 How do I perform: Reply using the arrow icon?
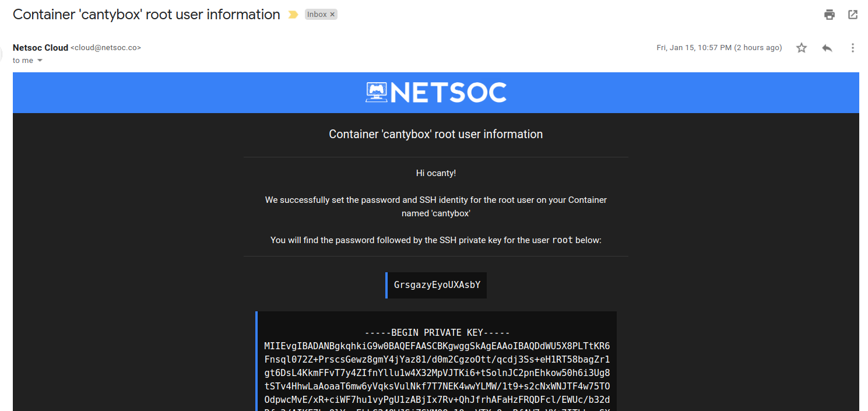click(827, 48)
